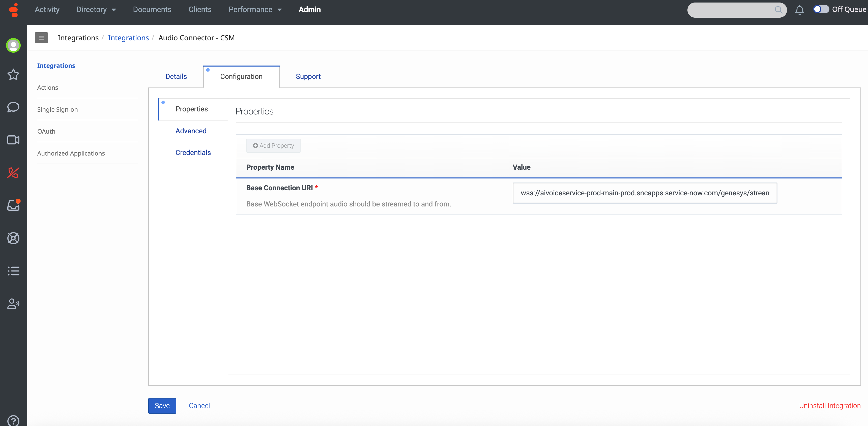Click the Value column header
Screen dimensions: 868x426
(x=521, y=167)
